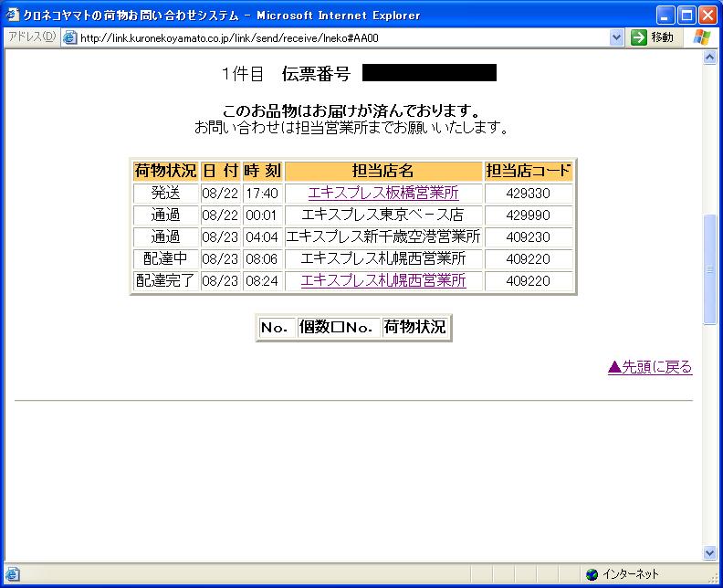Maximize the Internet Explorer window

[x=686, y=16]
